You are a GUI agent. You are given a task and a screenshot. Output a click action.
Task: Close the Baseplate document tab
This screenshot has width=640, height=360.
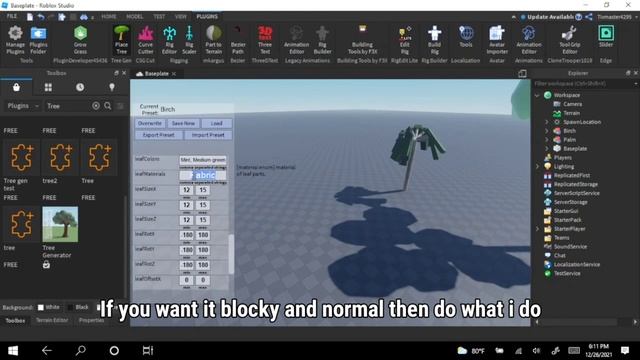(174, 74)
